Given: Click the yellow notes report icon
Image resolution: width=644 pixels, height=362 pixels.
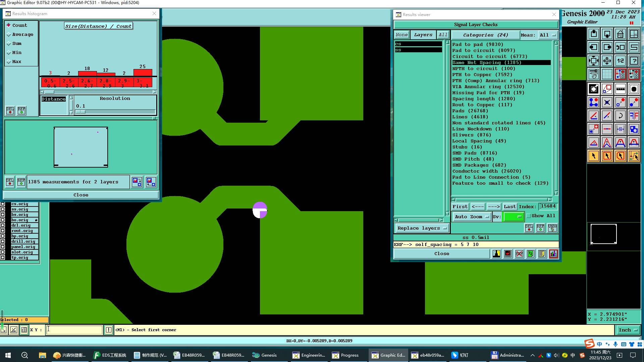Looking at the screenshot, I should tap(542, 254).
